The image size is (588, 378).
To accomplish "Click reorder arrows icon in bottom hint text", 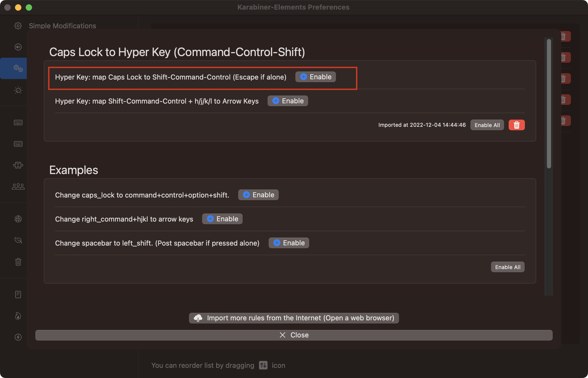I will [263, 365].
